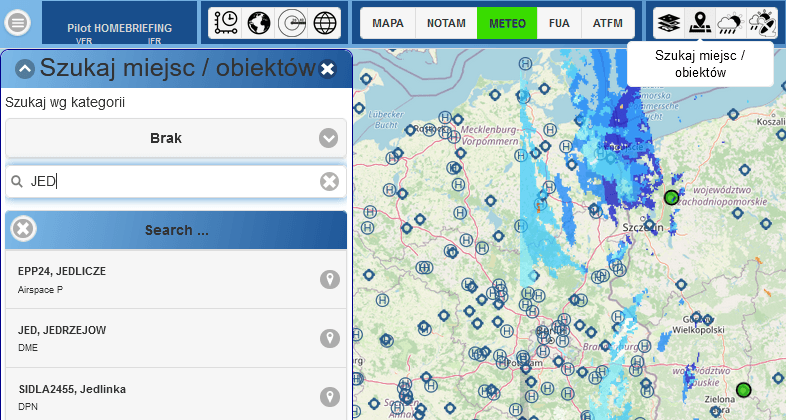The width and height of the screenshot is (786, 420).
Task: Open the map layers stack icon
Action: click(x=669, y=23)
